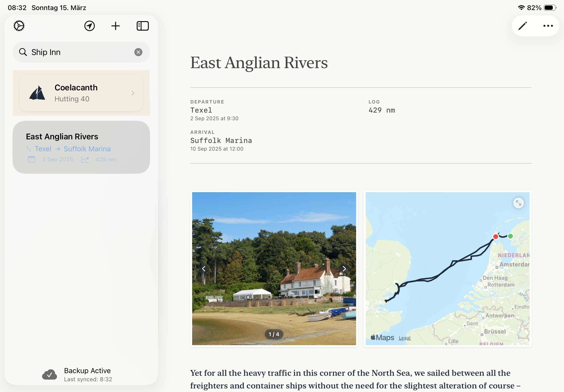Click the backup sync cloud checkmark

click(50, 374)
